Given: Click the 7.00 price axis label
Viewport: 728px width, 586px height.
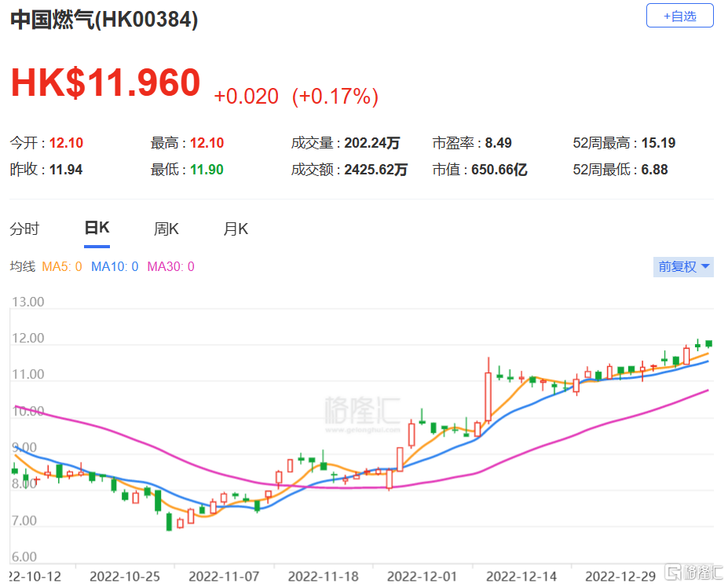Looking at the screenshot, I should [24, 521].
